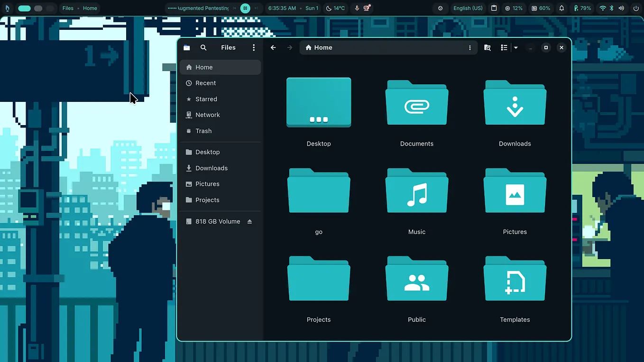
Task: Open the Home path bar three-dot menu
Action: (470, 47)
